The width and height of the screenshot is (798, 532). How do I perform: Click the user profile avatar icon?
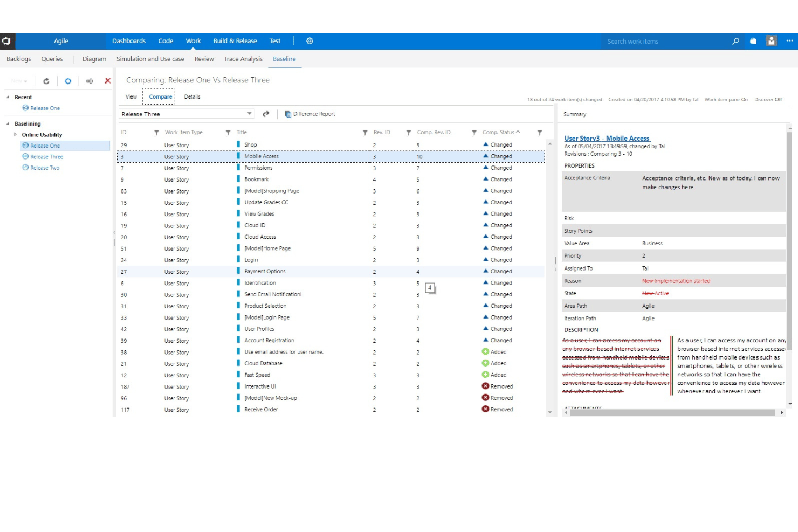click(x=772, y=41)
